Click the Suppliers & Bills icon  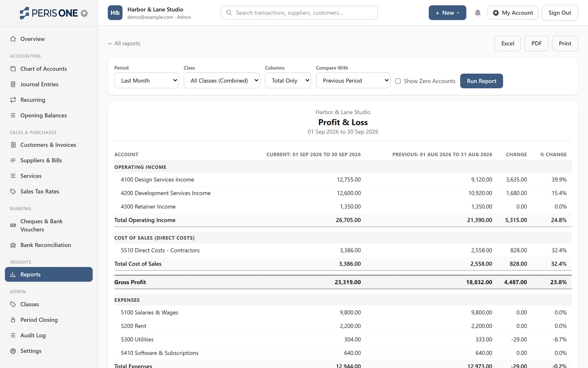click(x=13, y=160)
